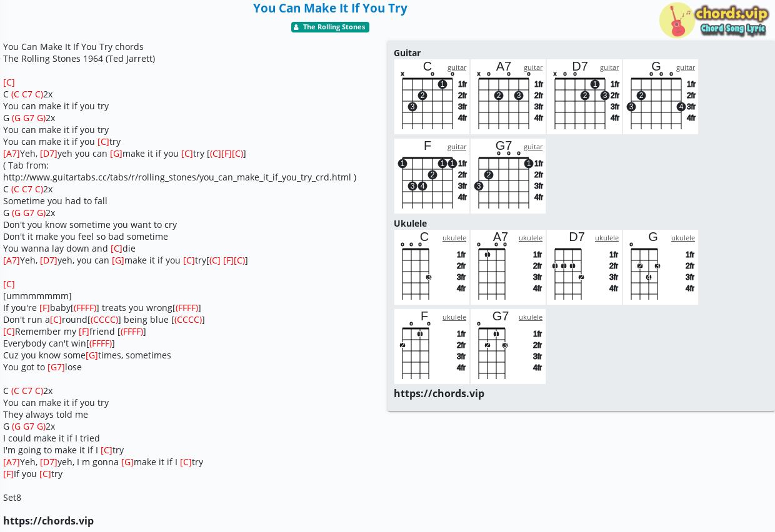
Task: Open The Rolling Stones artist tag
Action: tap(330, 27)
